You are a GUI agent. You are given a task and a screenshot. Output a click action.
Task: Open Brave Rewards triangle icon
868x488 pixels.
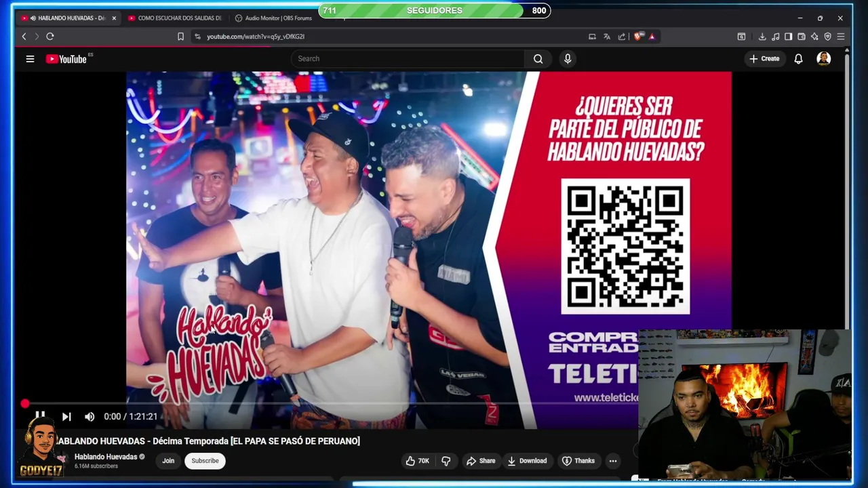[x=652, y=37]
